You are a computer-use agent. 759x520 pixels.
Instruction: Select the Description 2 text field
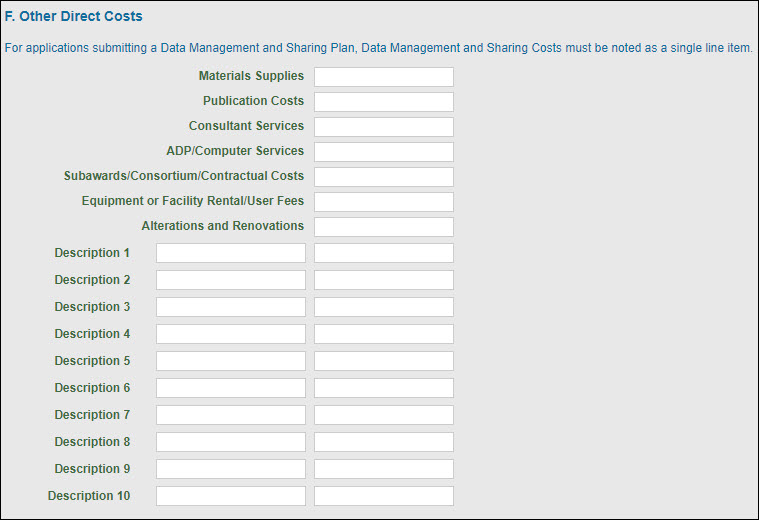[x=230, y=280]
